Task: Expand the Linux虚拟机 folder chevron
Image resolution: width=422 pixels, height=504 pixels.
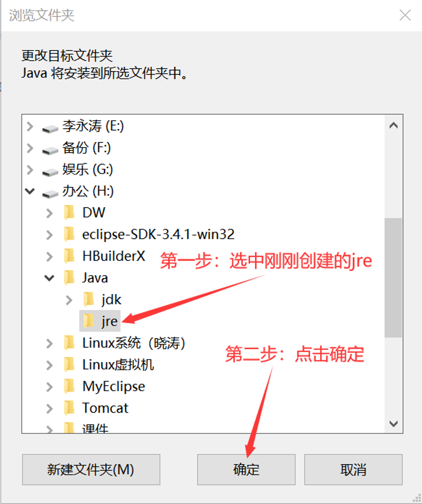Action: coord(50,365)
